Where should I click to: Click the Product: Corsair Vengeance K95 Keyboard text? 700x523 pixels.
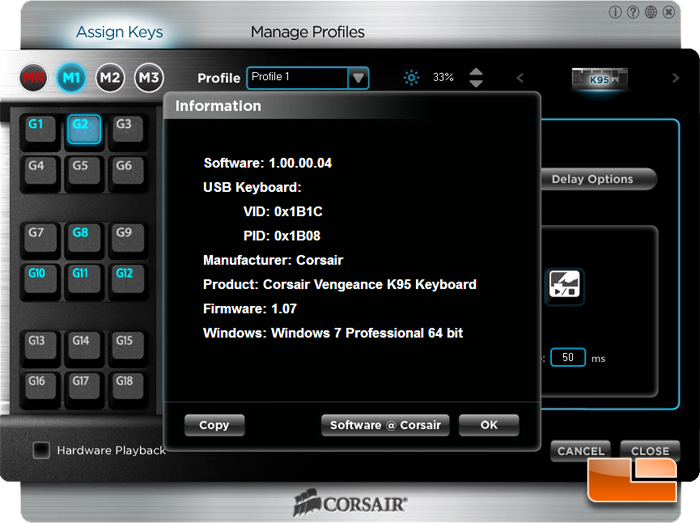click(340, 284)
